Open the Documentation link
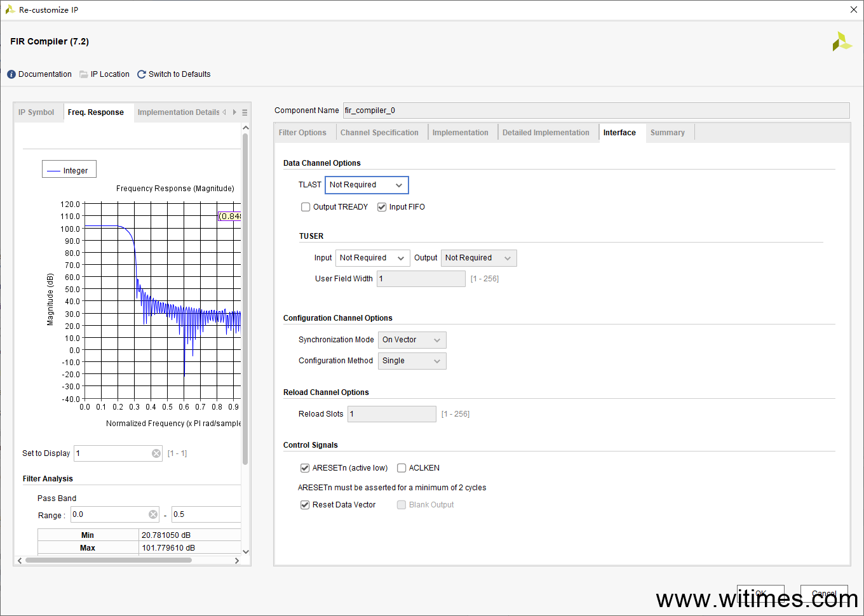 click(x=45, y=74)
